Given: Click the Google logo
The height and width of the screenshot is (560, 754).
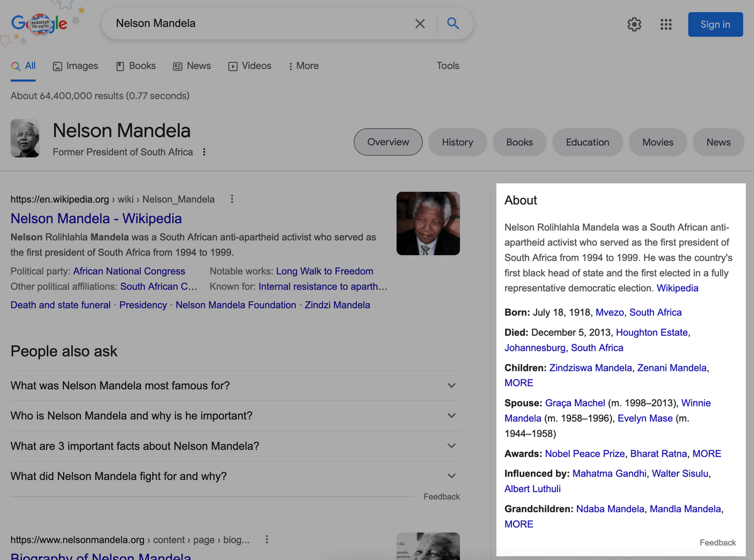Looking at the screenshot, I should pos(39,25).
